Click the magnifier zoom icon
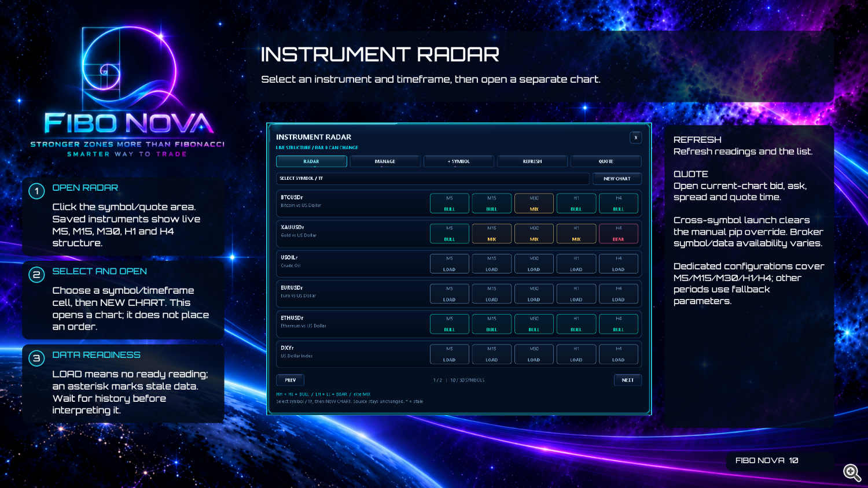 [852, 472]
